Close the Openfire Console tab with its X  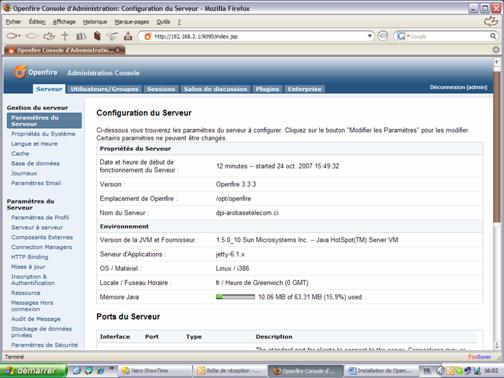coord(117,50)
